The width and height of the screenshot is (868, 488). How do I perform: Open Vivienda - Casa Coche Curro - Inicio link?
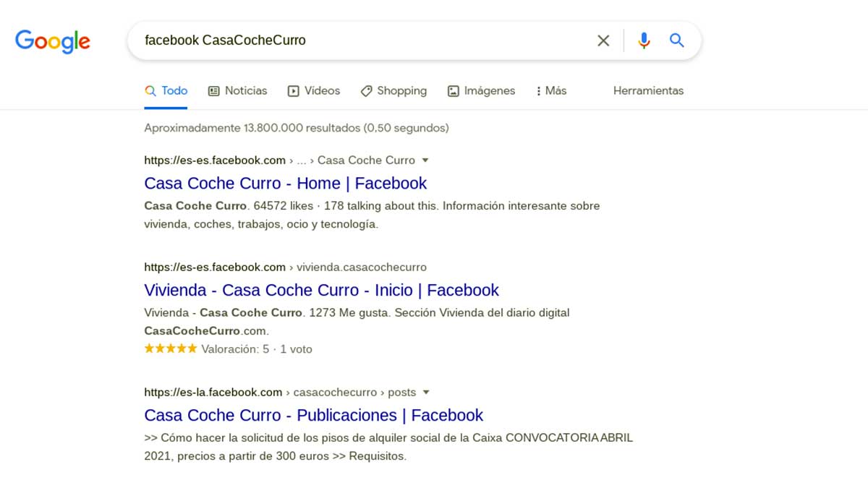click(321, 290)
